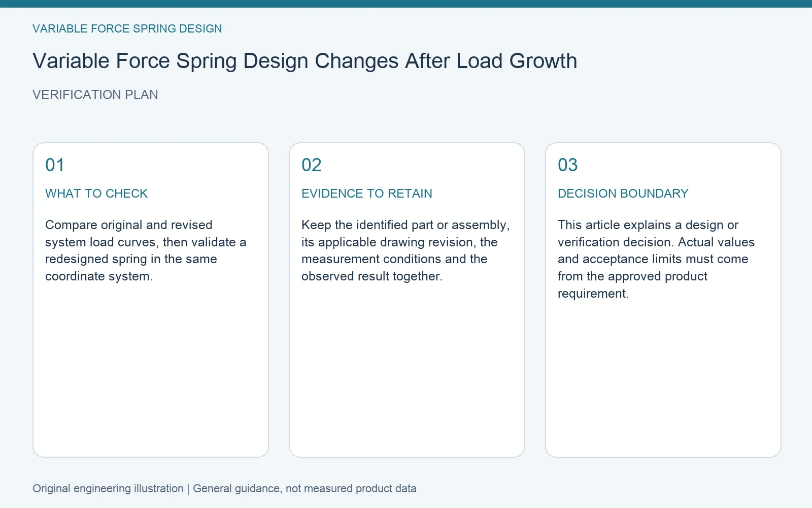The image size is (812, 508).
Task: Click the paragraph starting 'Keep the identified part'
Action: [405, 250]
